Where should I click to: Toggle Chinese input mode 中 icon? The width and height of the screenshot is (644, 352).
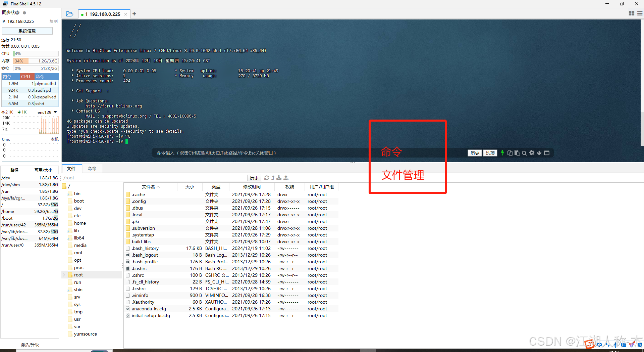(x=599, y=345)
